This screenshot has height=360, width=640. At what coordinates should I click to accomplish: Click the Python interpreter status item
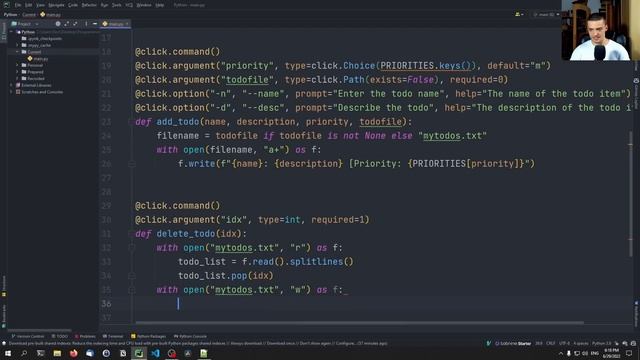tap(602, 343)
